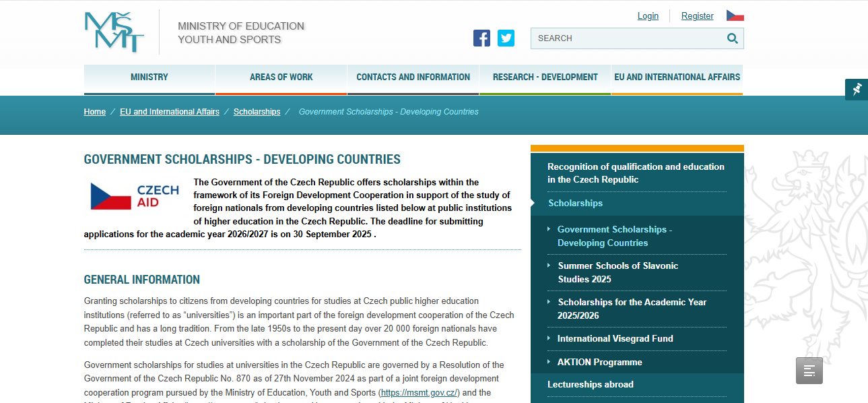Image resolution: width=868 pixels, height=403 pixels.
Task: Click the search magnifier icon
Action: pos(733,38)
